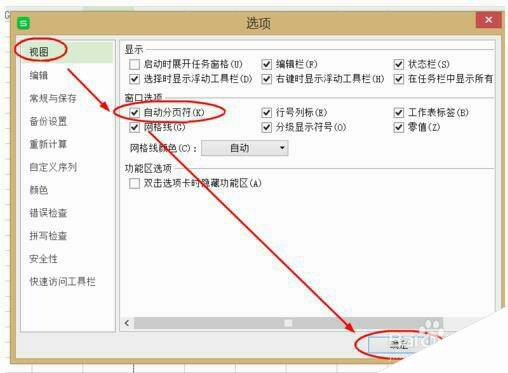Switch to 重新计算 category
This screenshot has width=508, height=373.
pyautogui.click(x=48, y=144)
